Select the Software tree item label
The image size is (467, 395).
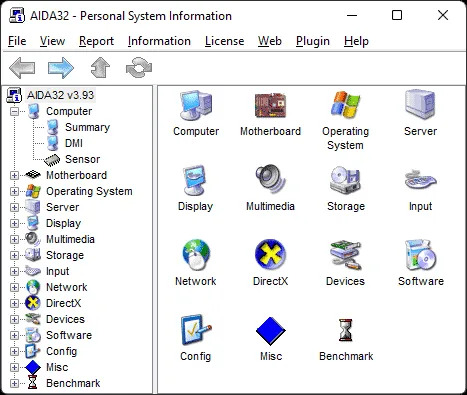69,335
